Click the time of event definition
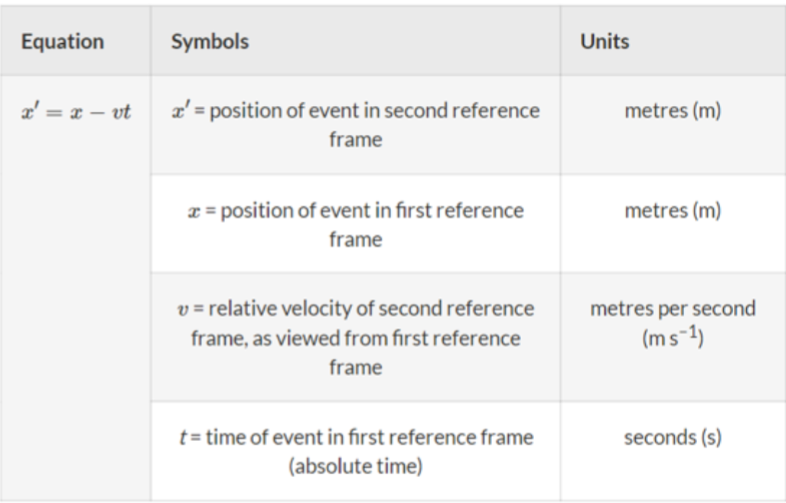 (355, 450)
